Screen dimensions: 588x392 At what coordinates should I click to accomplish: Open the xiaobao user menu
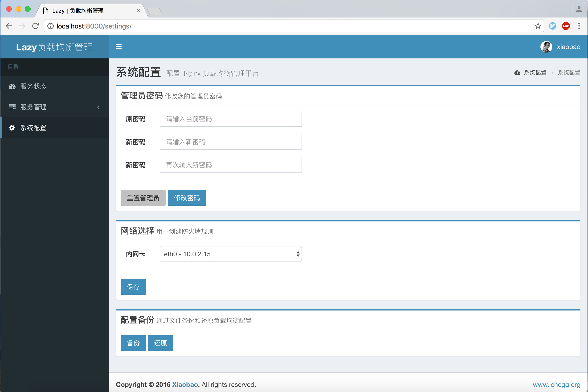point(568,47)
